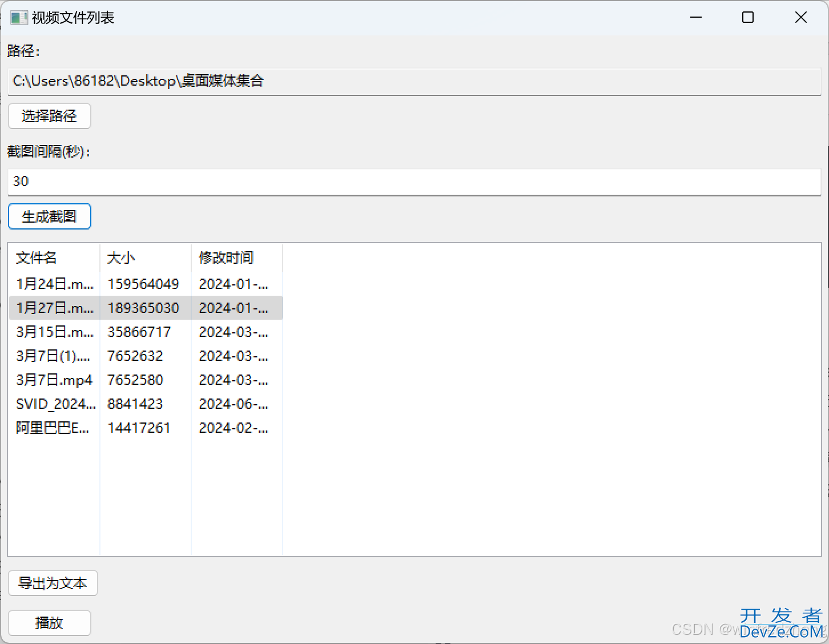Click size value 35866717 in list
This screenshot has width=829, height=644.
139,332
